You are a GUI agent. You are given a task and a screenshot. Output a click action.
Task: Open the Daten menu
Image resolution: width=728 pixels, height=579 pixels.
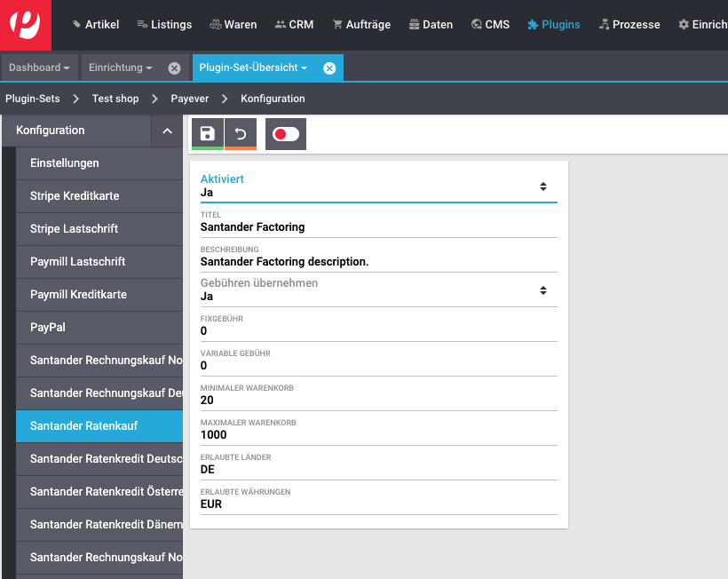[x=431, y=25]
